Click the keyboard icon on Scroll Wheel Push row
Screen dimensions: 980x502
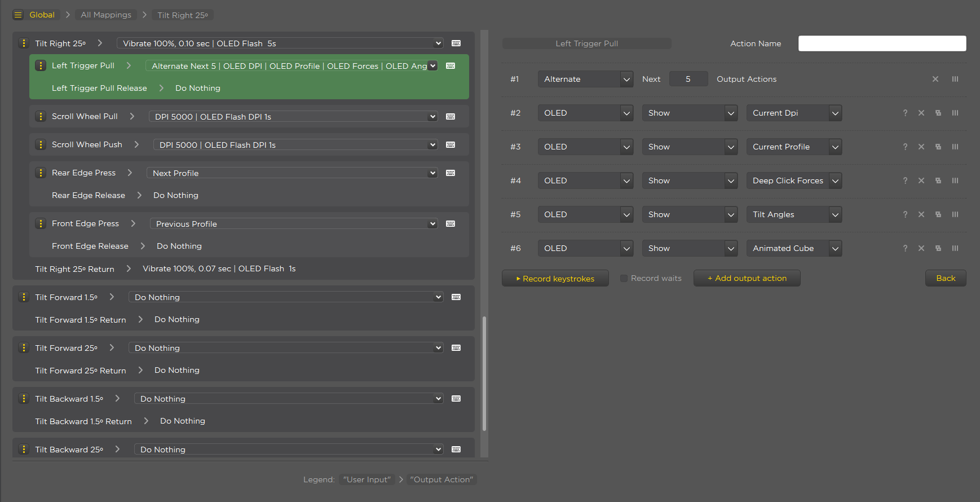[451, 145]
